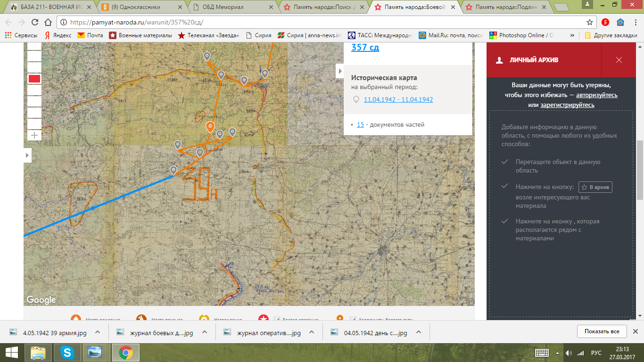644x362 pixels.
Task: Switch to the ОБД Мемориал tab
Action: pyautogui.click(x=231, y=7)
